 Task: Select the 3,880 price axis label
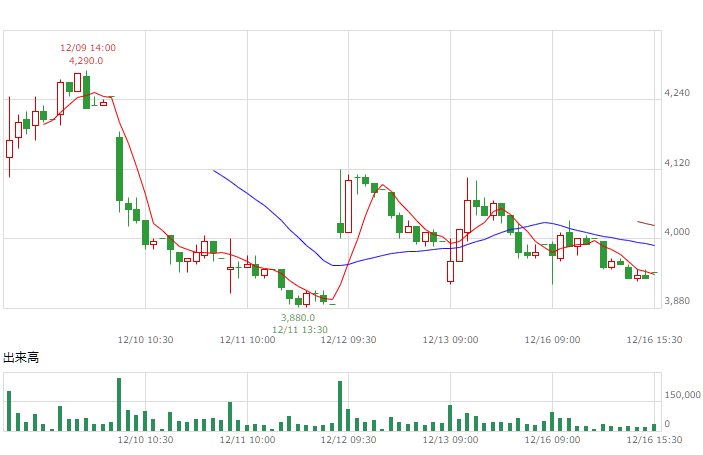677,301
